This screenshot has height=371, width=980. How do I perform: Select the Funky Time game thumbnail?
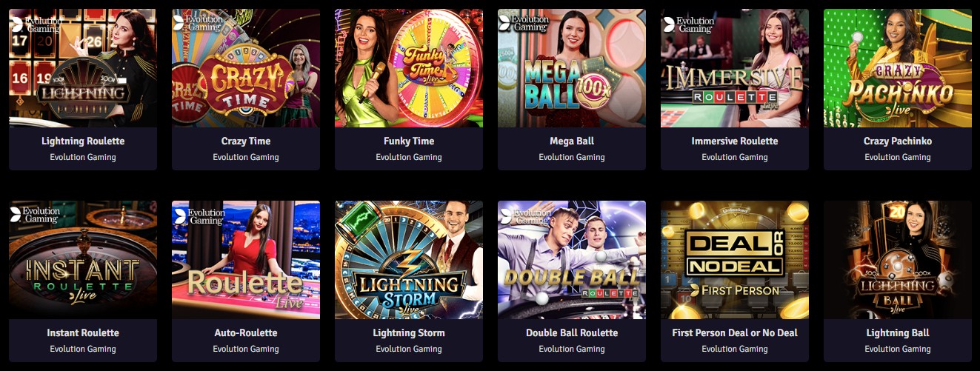tap(409, 68)
